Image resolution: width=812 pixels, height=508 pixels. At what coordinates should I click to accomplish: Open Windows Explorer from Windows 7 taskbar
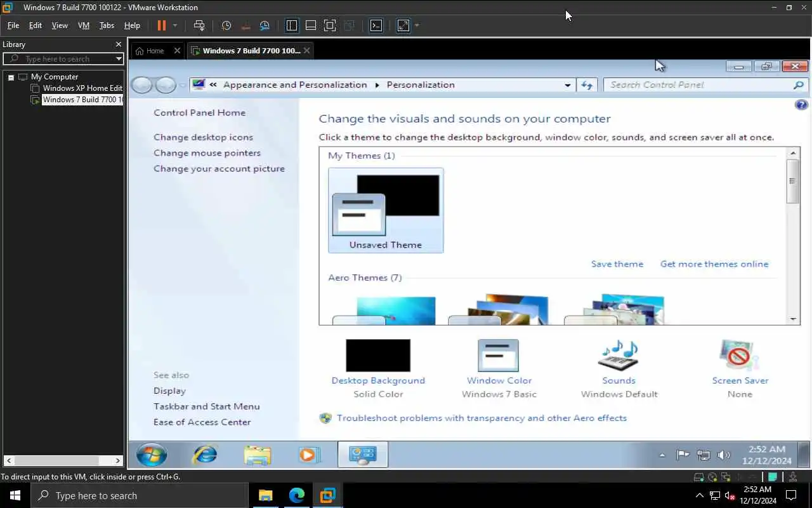(258, 455)
